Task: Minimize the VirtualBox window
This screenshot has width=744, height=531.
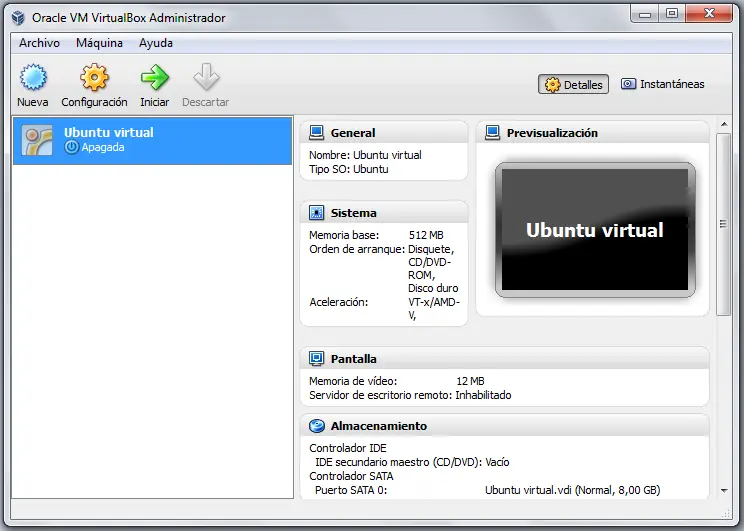Action: pos(644,14)
